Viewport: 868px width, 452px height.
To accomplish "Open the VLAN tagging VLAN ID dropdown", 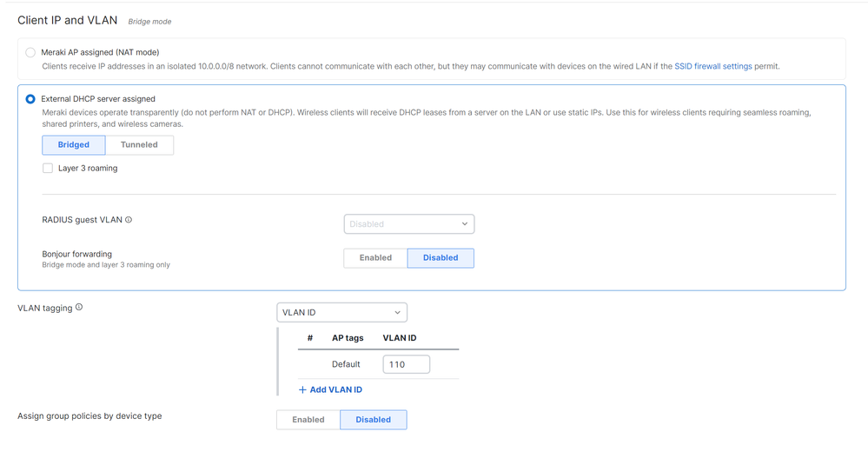I will click(341, 312).
